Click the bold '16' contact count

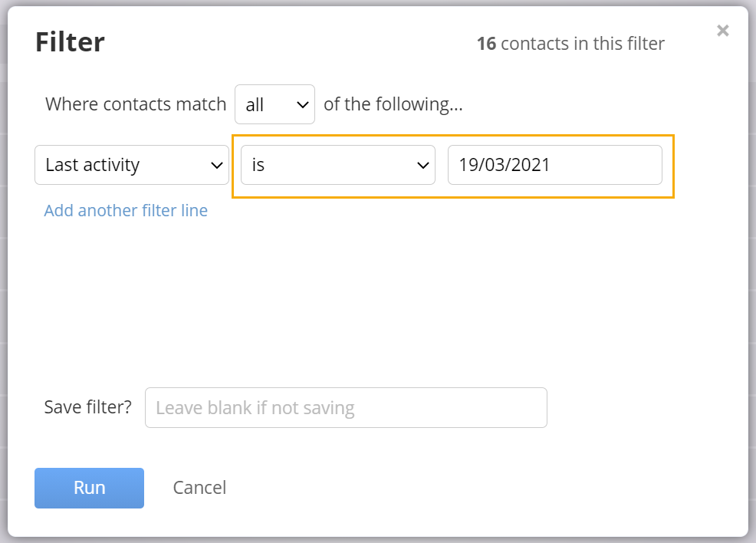(x=486, y=44)
